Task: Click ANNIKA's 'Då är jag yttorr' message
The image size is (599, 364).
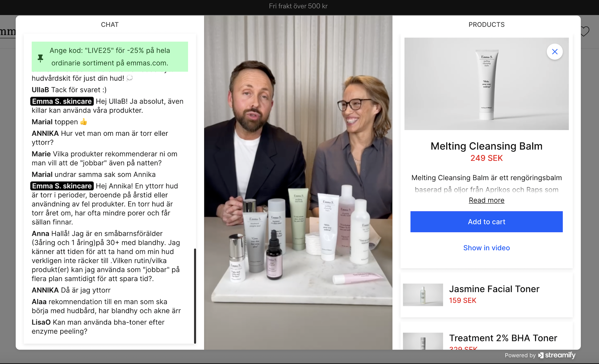Action: click(x=71, y=290)
